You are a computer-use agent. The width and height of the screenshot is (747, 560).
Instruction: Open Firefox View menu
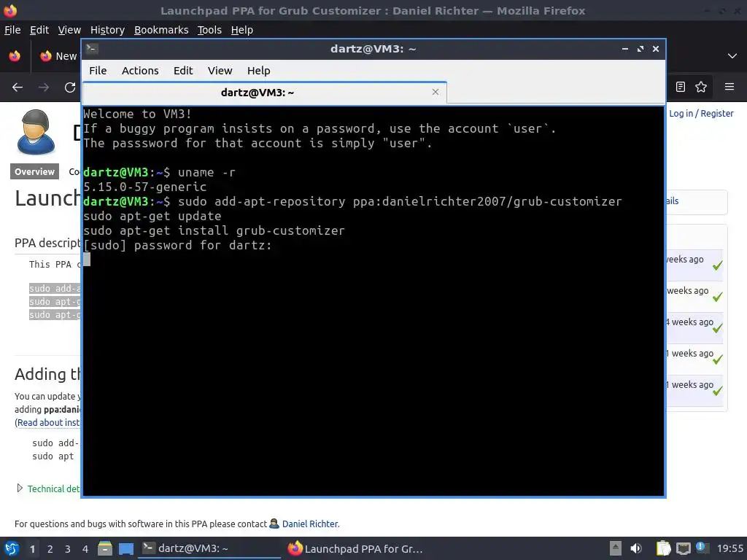coord(69,30)
